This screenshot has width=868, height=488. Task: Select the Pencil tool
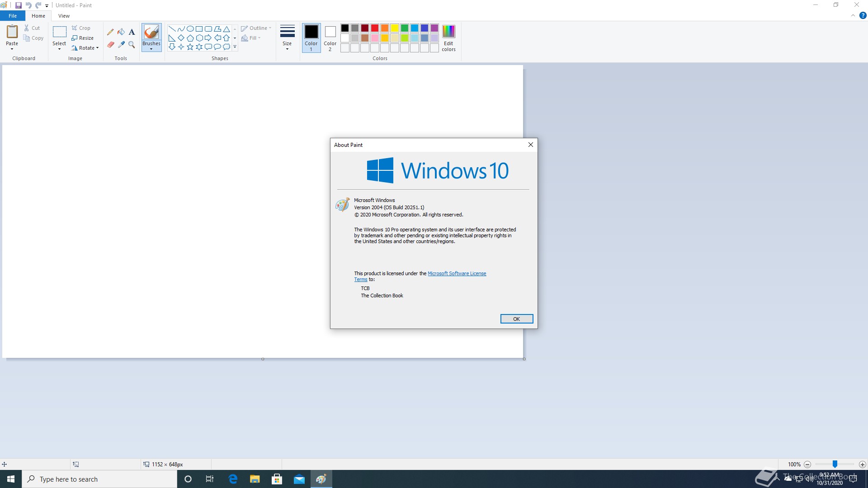pos(110,32)
